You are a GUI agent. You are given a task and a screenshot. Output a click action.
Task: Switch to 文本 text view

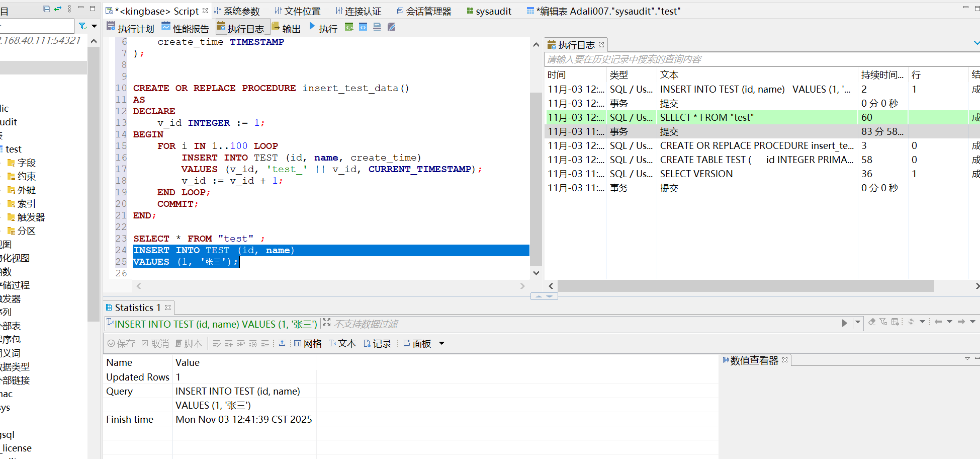(x=342, y=344)
